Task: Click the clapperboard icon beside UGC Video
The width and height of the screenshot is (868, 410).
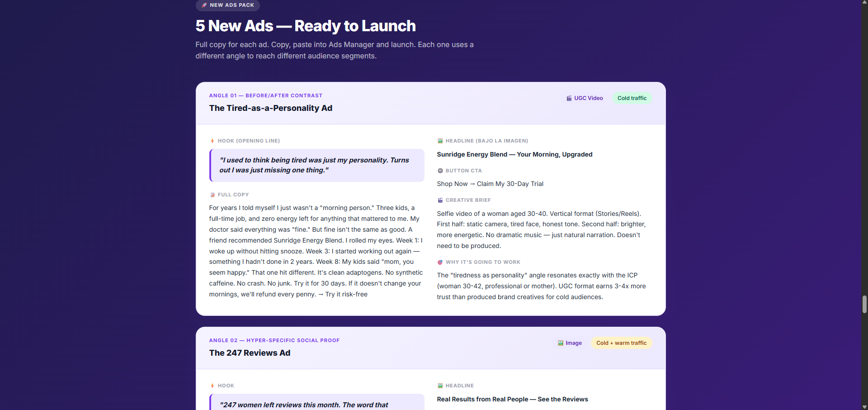Action: (569, 98)
